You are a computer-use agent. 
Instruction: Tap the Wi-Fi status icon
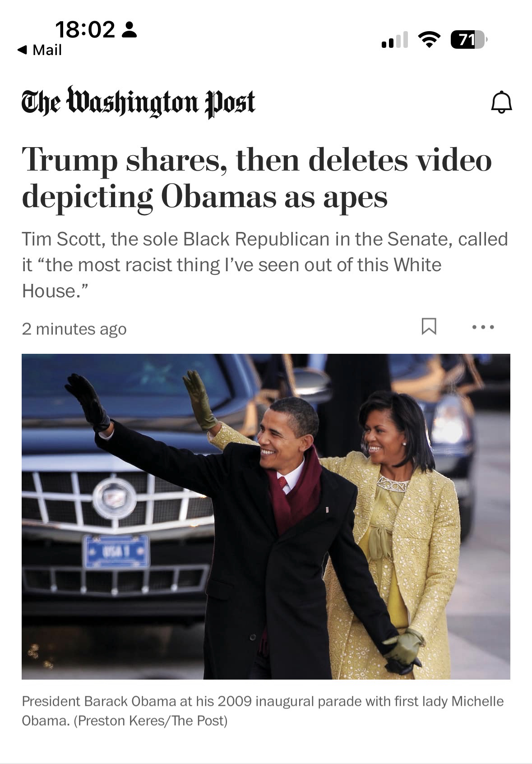429,40
